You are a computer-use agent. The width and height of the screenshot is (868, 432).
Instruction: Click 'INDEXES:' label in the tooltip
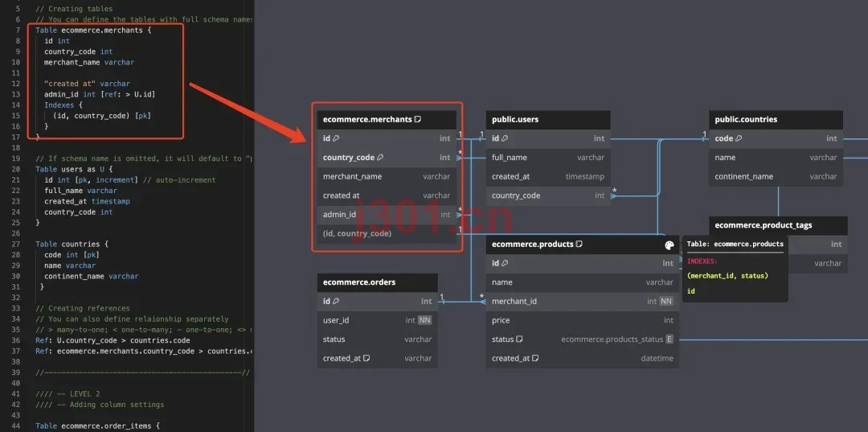(x=702, y=261)
